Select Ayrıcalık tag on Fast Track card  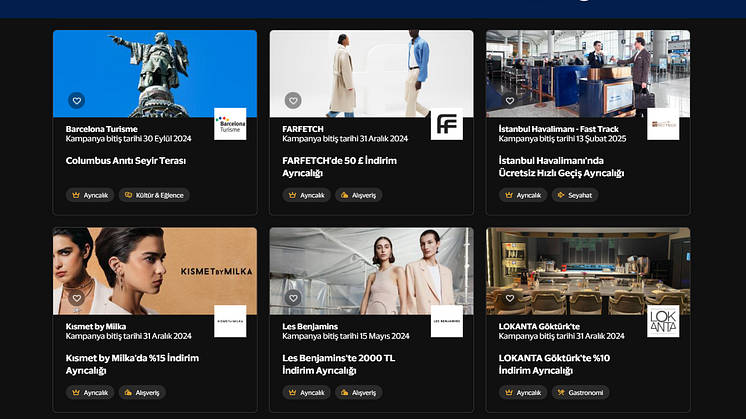tap(523, 195)
